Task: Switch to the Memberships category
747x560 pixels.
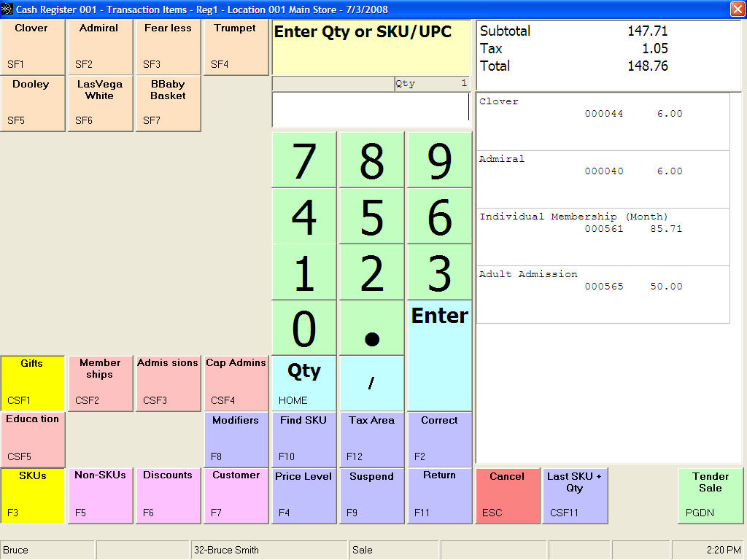Action: click(x=100, y=383)
